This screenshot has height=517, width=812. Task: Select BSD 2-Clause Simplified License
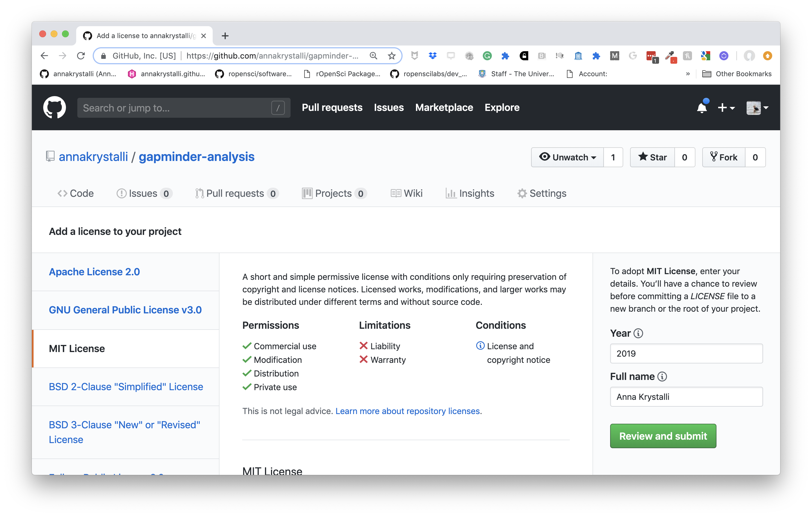[126, 386]
